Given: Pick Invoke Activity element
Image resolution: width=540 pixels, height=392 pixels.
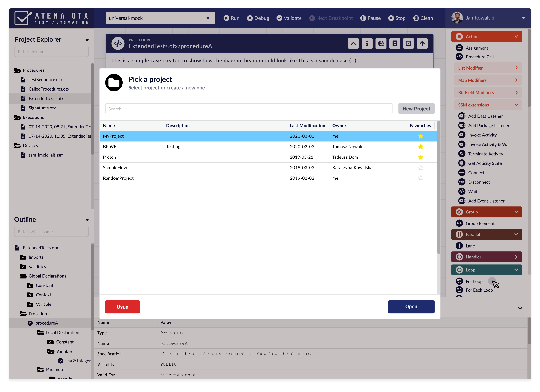Looking at the screenshot, I should pyautogui.click(x=478, y=135).
